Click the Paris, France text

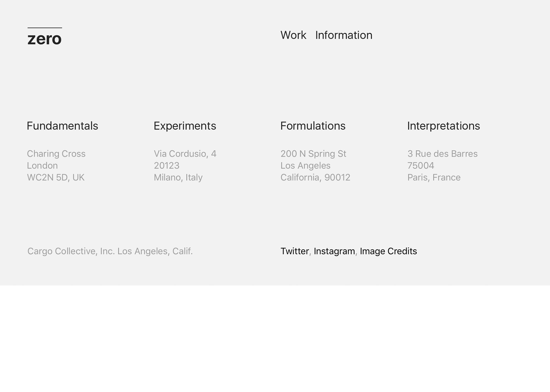click(x=434, y=177)
